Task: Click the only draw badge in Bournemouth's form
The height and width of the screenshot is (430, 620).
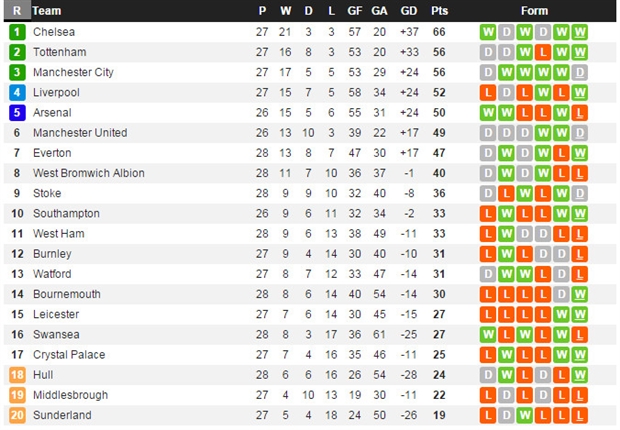Action: [x=561, y=294]
